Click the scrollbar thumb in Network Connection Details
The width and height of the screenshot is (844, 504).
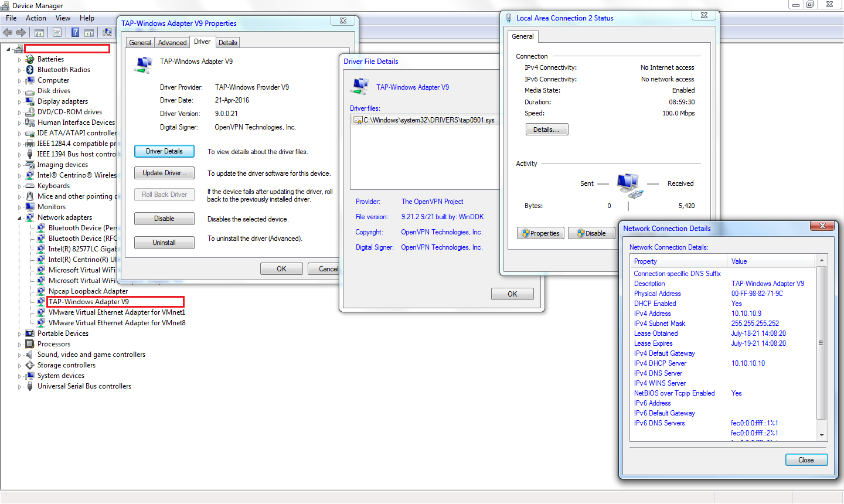822,343
